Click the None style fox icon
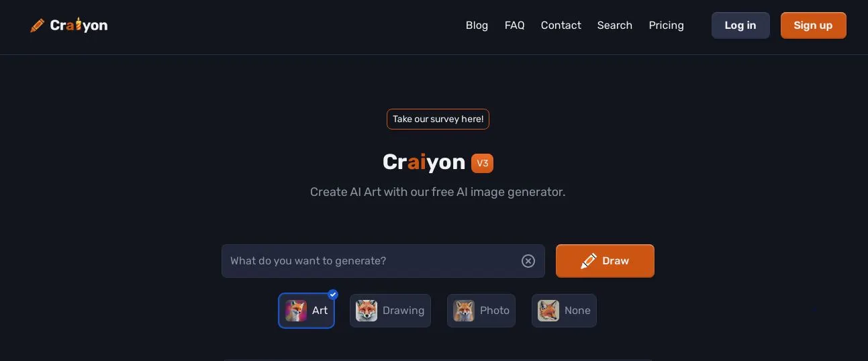The image size is (868, 361). tap(548, 311)
